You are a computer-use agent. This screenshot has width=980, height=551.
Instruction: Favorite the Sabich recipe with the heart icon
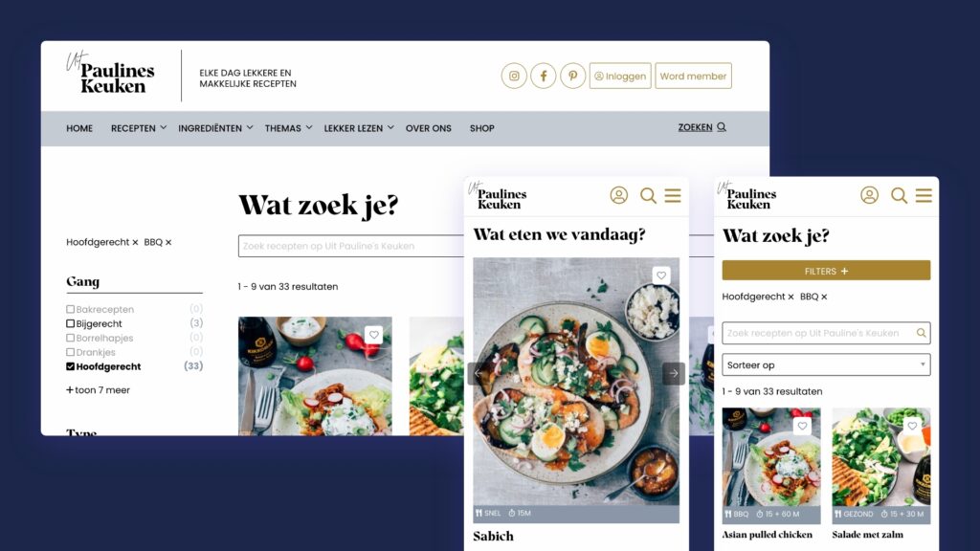tap(661, 275)
